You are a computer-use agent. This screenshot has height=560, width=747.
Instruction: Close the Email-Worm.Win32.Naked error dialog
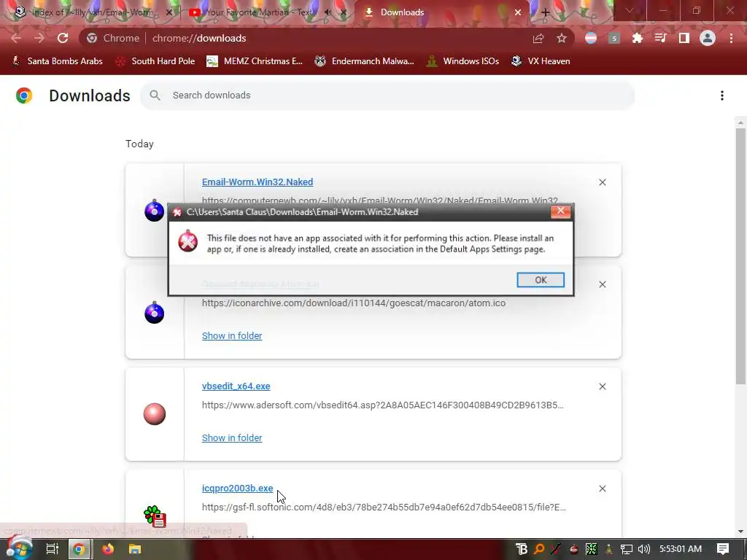tap(560, 211)
